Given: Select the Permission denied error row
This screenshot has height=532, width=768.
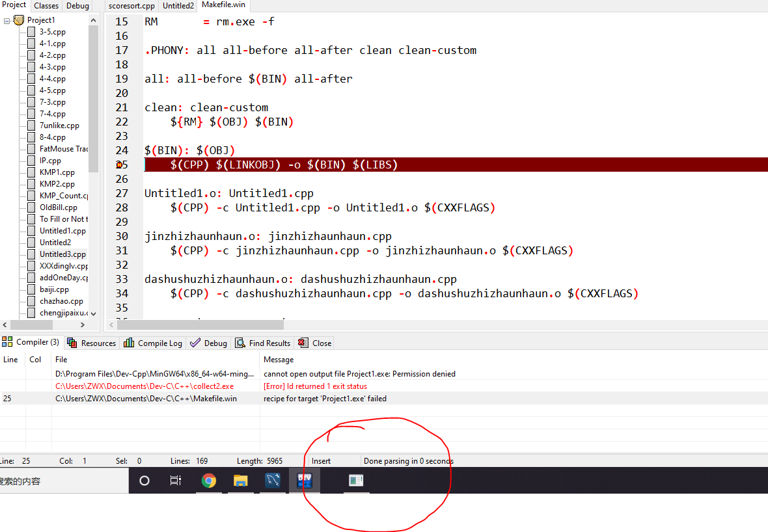Looking at the screenshot, I should tap(358, 373).
